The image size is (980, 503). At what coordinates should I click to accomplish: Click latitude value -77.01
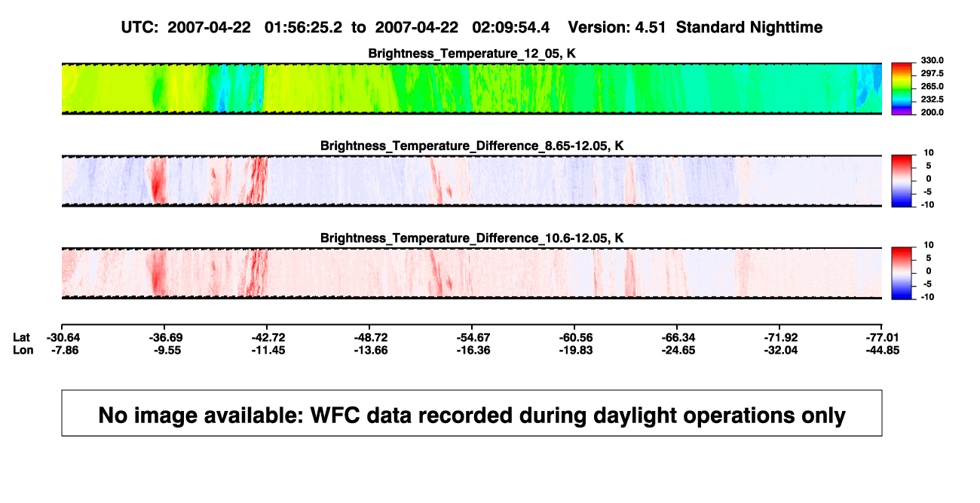pyautogui.click(x=883, y=337)
